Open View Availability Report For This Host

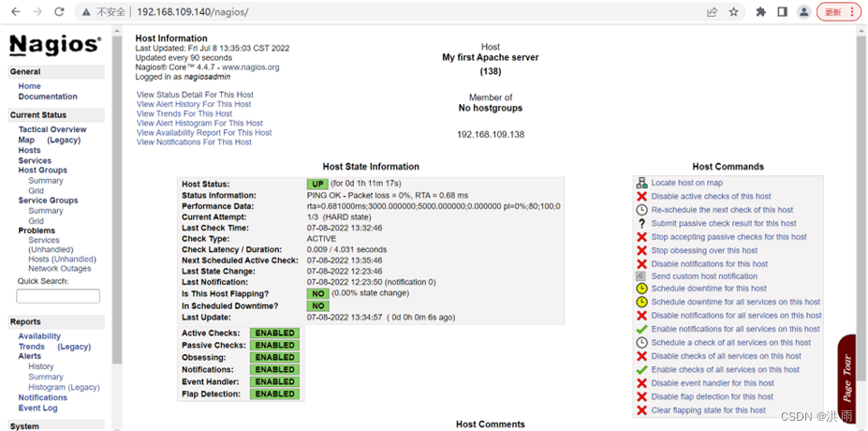204,133
